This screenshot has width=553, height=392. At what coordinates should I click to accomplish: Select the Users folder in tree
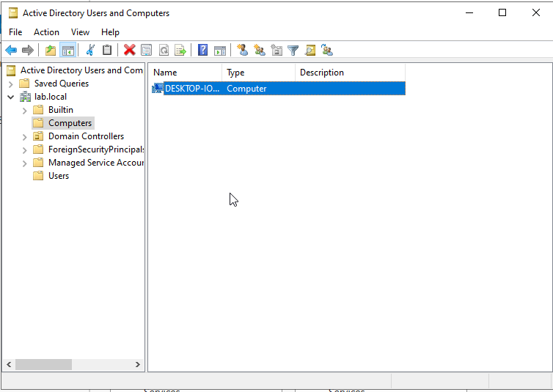59,176
